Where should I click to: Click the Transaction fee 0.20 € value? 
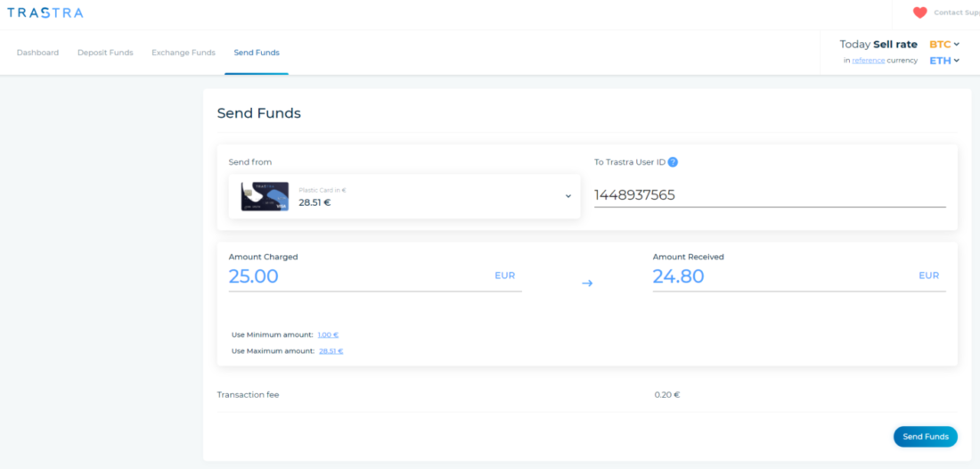pyautogui.click(x=667, y=395)
